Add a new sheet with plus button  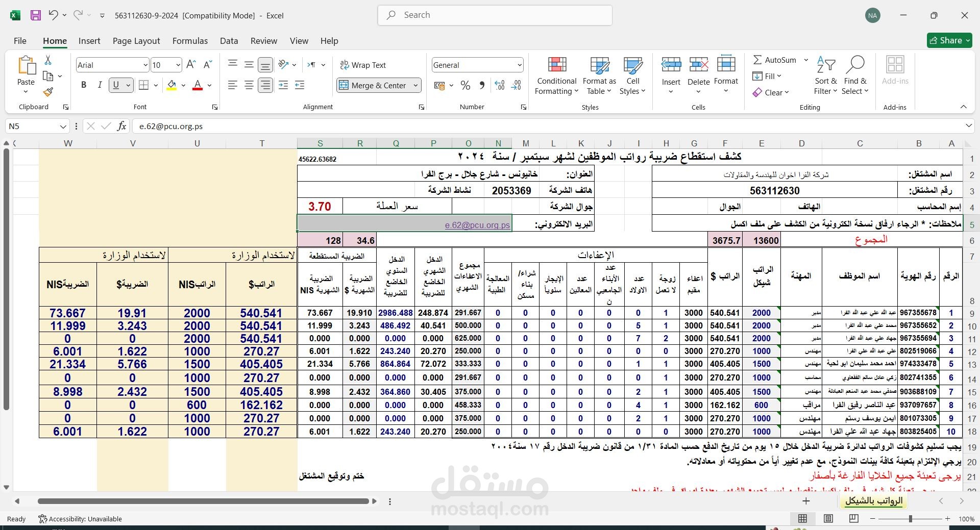coord(806,501)
